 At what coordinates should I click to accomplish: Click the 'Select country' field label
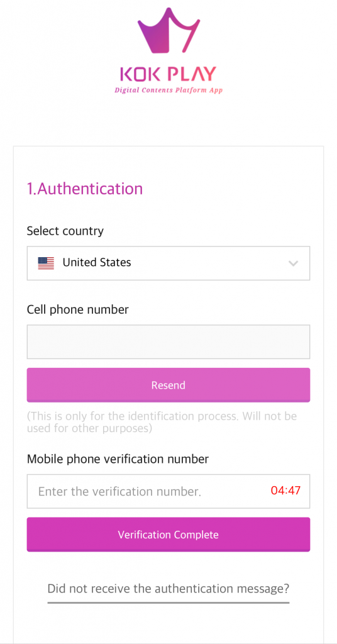point(65,231)
